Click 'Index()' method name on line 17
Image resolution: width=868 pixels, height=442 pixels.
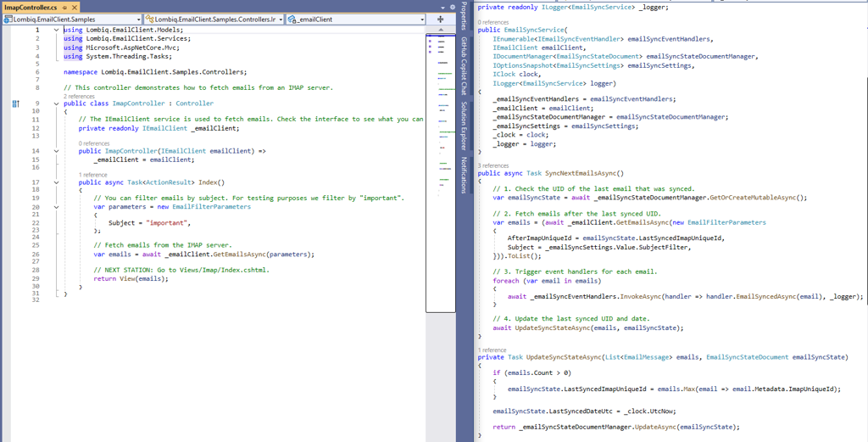pos(210,182)
